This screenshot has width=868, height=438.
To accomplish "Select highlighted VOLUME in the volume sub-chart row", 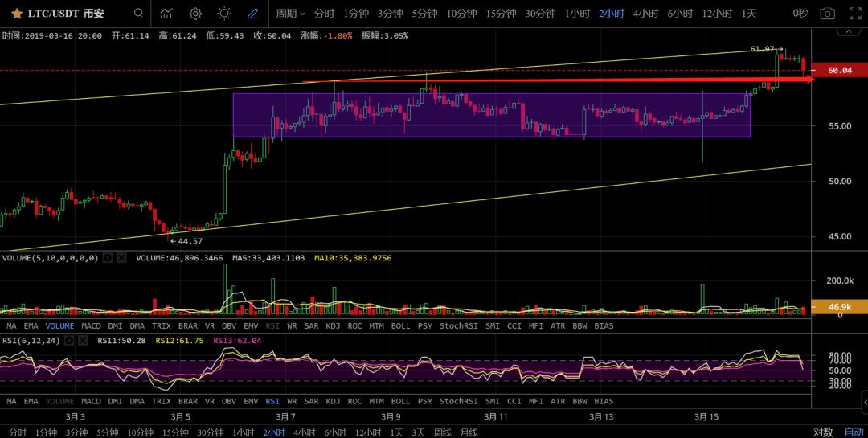I will [59, 326].
